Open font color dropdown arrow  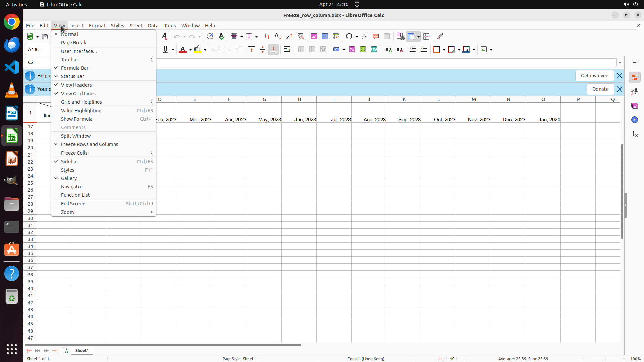[x=190, y=50]
